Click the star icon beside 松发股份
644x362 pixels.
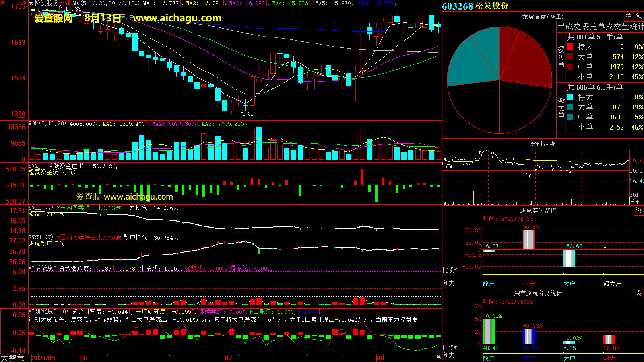[x=31, y=3]
